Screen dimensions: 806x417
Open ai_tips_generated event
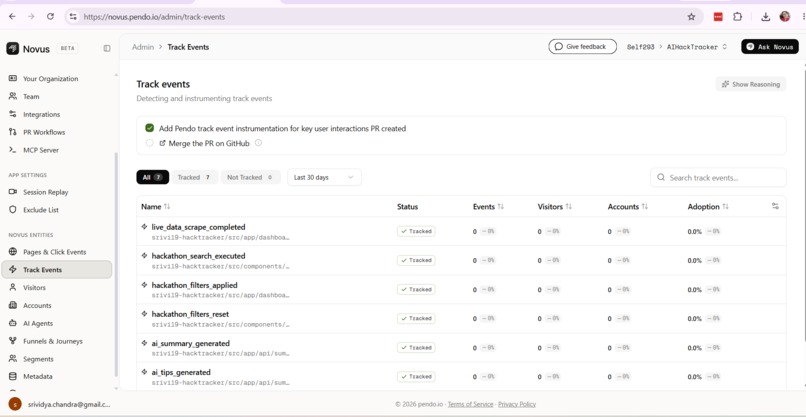click(x=181, y=372)
